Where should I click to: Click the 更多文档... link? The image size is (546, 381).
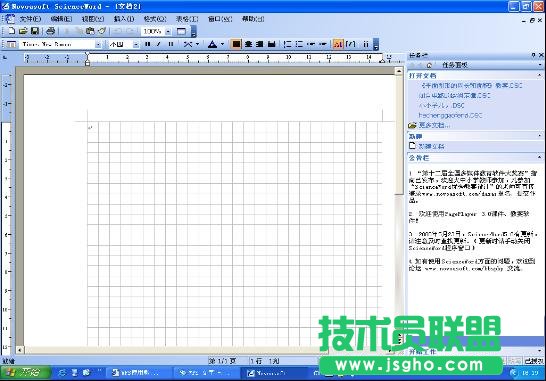tap(434, 125)
